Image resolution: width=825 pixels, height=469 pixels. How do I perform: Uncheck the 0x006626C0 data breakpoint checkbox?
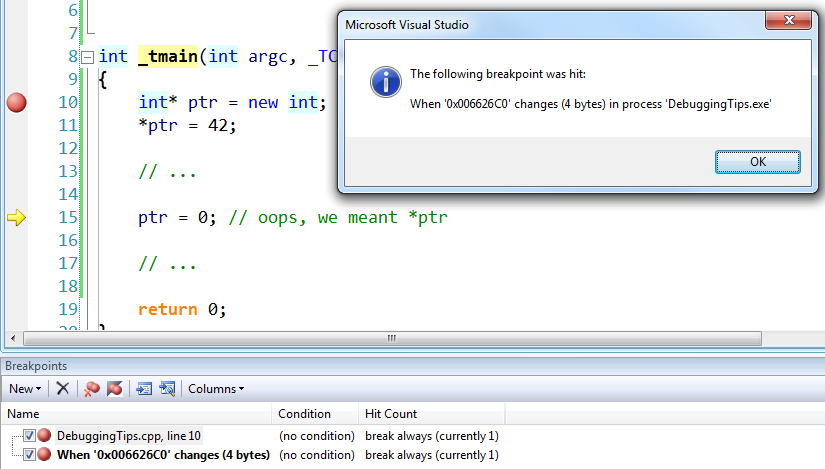coord(29,454)
